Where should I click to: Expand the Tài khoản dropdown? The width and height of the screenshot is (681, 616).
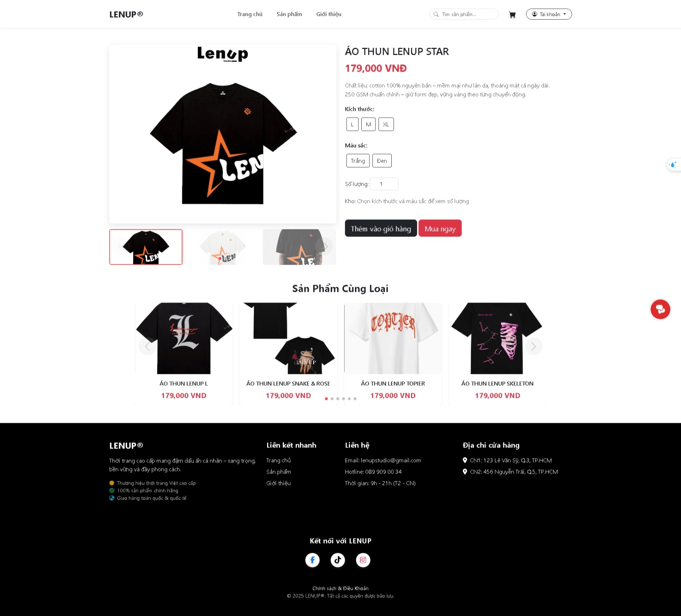coord(549,14)
